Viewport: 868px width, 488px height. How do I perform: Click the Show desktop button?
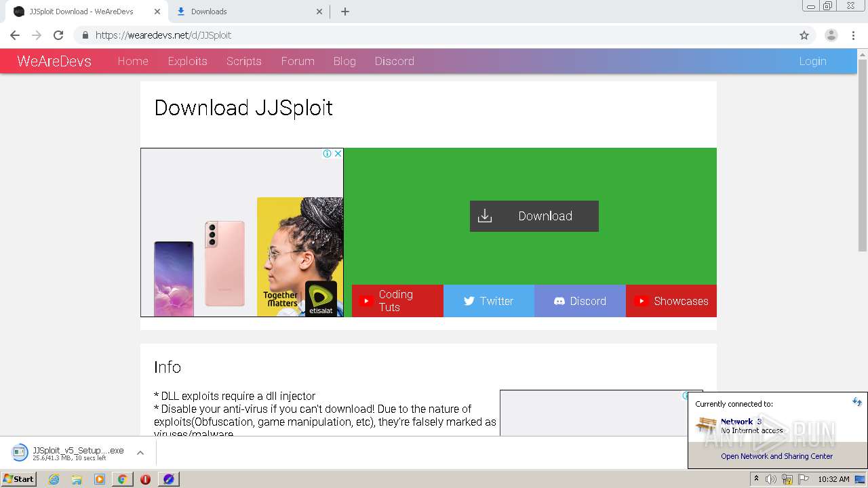click(x=860, y=479)
